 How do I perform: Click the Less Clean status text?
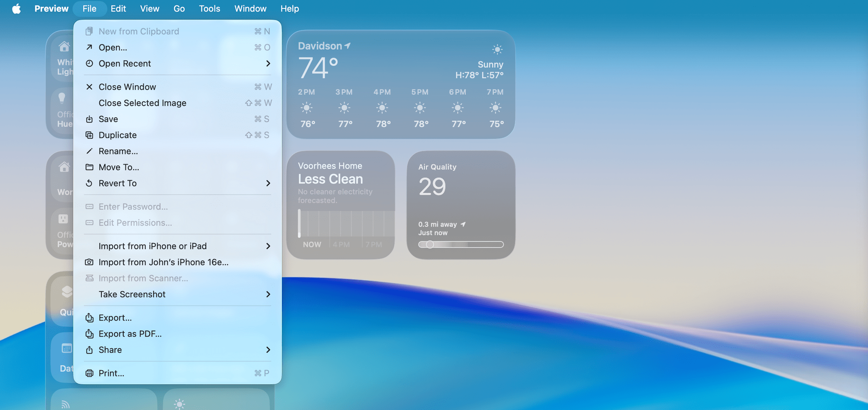point(331,179)
